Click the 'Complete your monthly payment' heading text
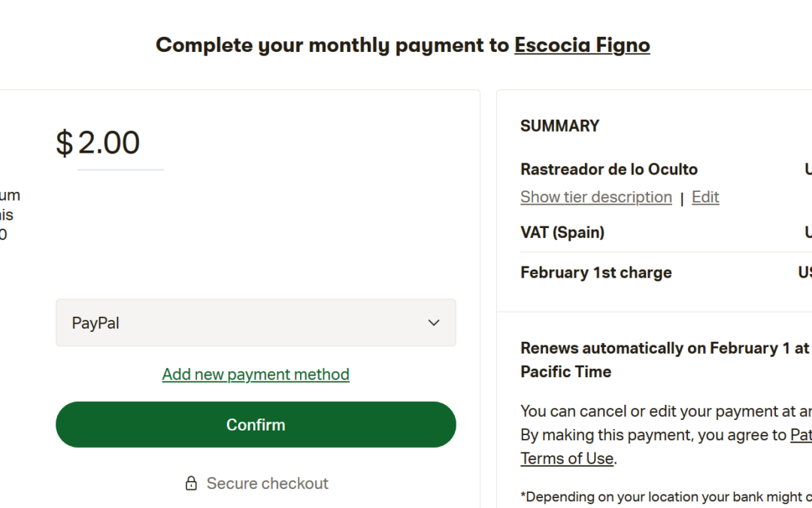 coord(332,45)
